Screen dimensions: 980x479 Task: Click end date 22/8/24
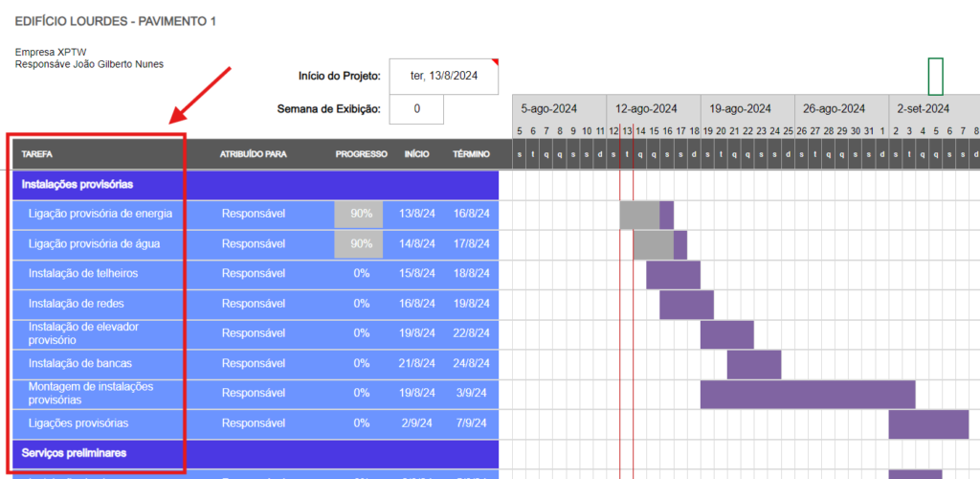coord(471,333)
